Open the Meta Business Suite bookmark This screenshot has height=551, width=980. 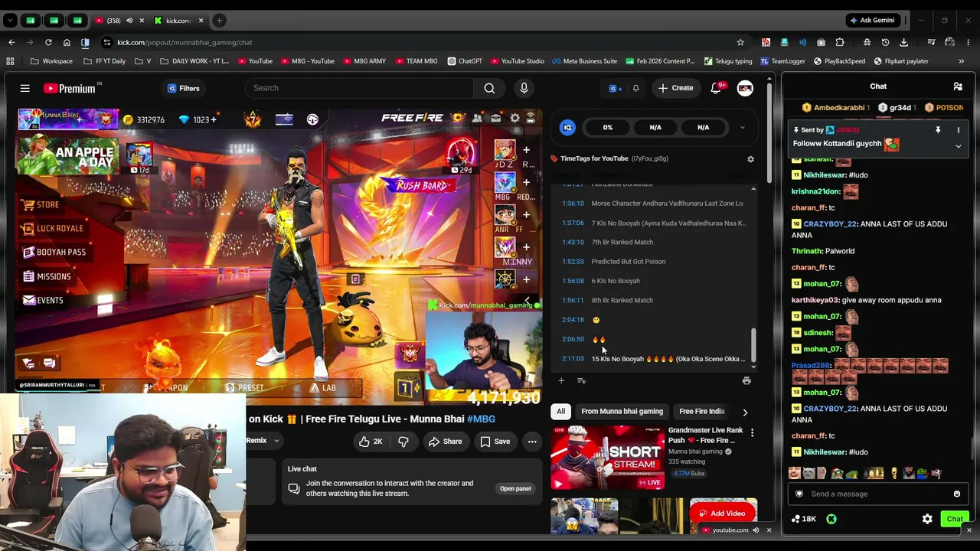click(x=584, y=61)
